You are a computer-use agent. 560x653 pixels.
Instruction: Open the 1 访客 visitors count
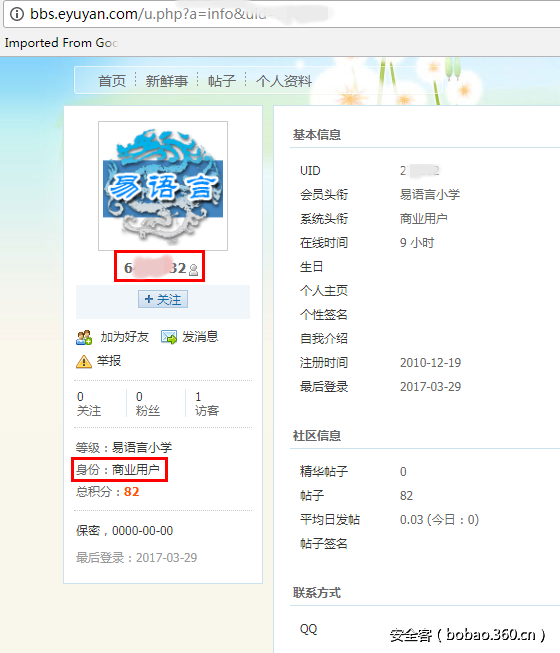click(207, 404)
